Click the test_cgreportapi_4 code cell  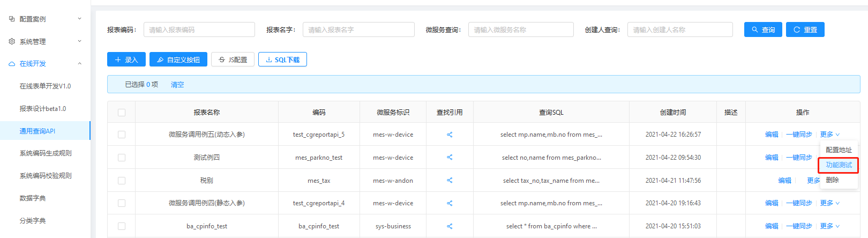(319, 203)
